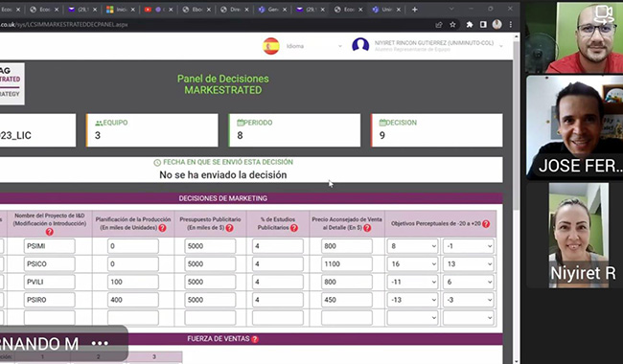Click the PVILI advertising studies percent field
This screenshot has width=623, height=364.
click(x=277, y=282)
